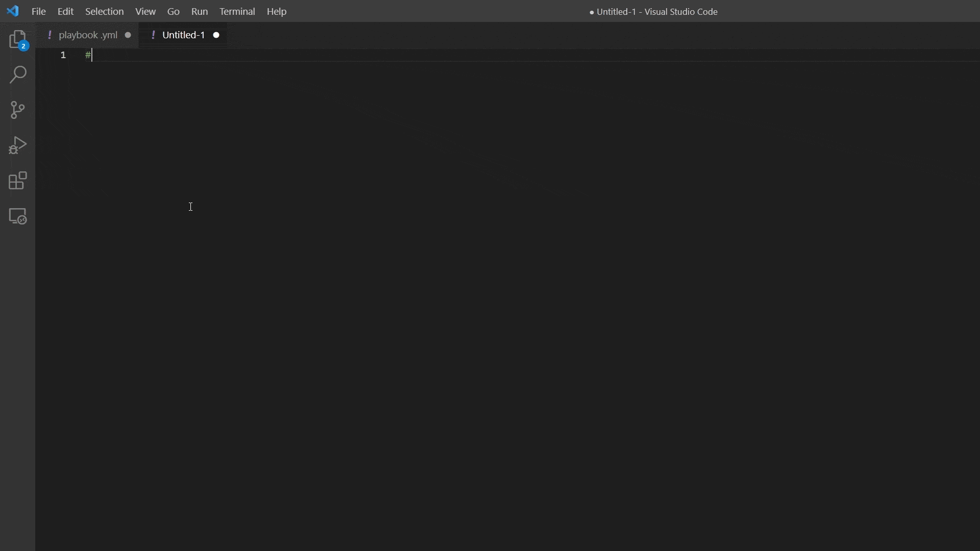The image size is (980, 551).
Task: Click line number 1 in the gutter
Action: [x=63, y=55]
